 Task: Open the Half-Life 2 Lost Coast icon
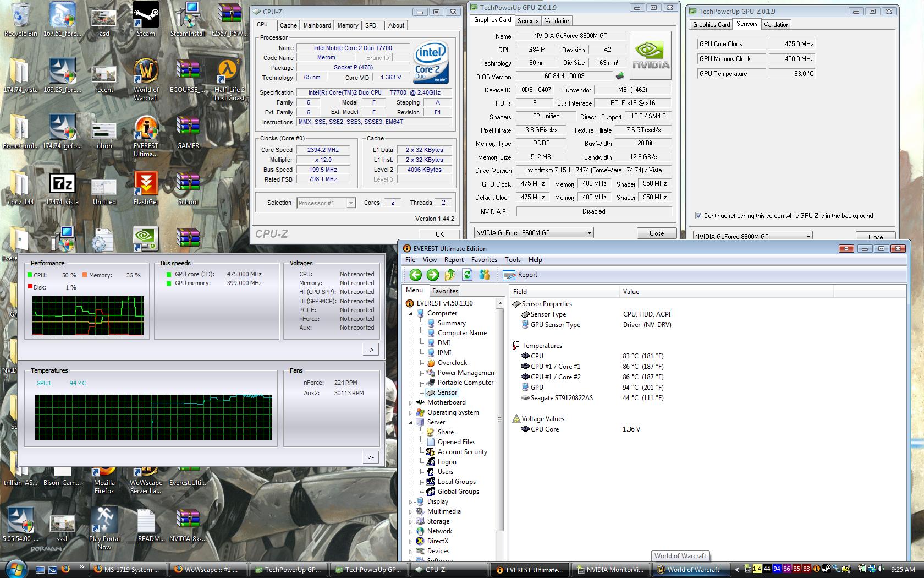229,80
